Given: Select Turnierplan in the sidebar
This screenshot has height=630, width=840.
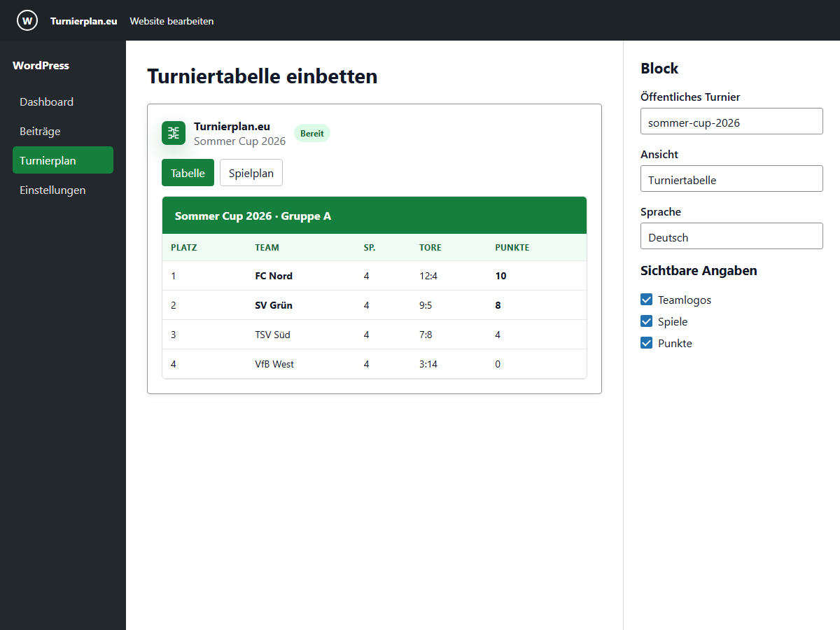Looking at the screenshot, I should 63,160.
